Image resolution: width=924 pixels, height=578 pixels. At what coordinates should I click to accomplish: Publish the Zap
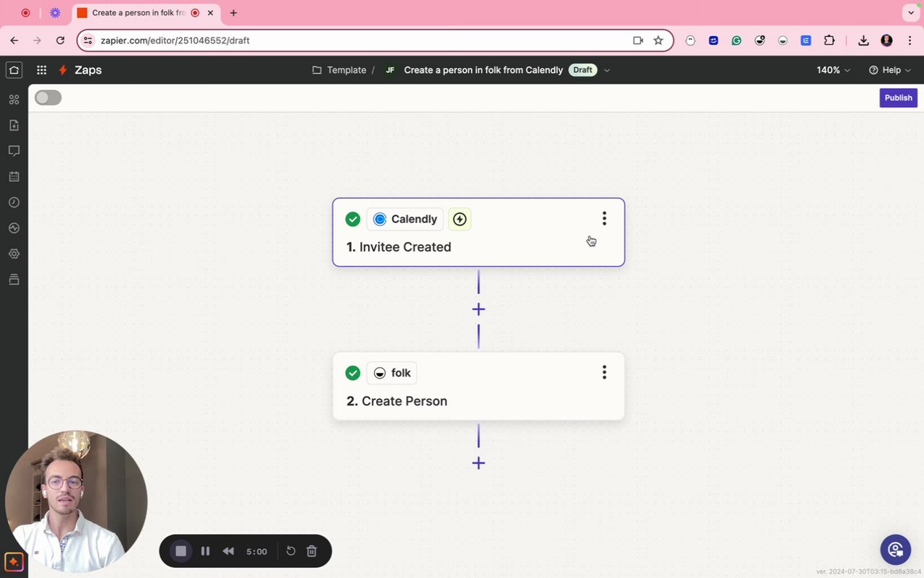point(898,98)
